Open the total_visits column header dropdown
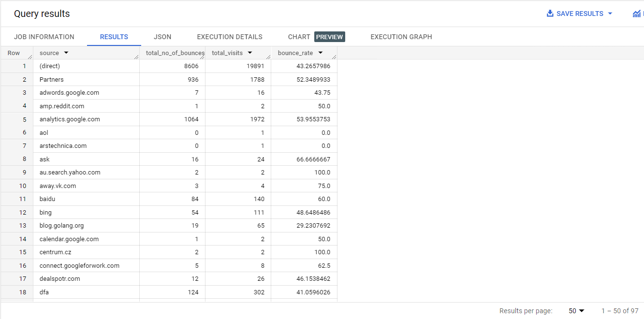The image size is (644, 319). pos(250,53)
